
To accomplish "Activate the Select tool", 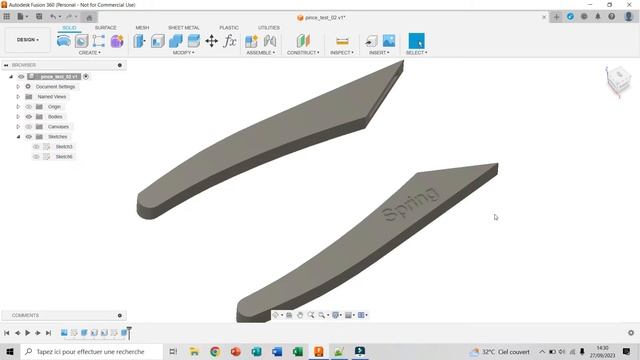I will point(416,41).
